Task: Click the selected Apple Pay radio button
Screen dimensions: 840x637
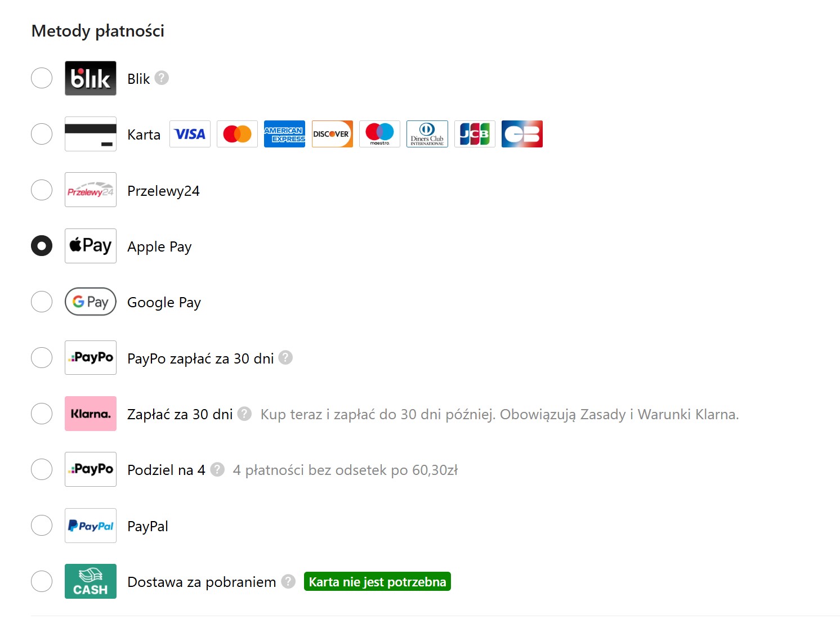Action: click(x=42, y=246)
